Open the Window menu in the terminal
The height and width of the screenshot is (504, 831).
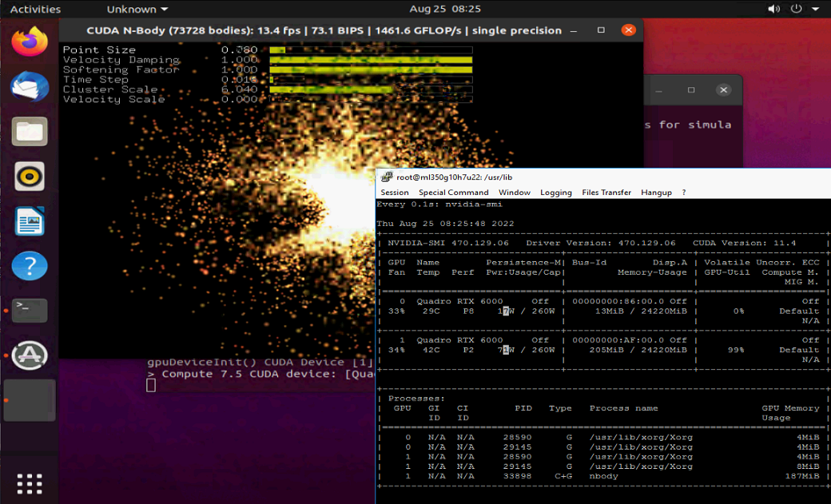point(514,192)
